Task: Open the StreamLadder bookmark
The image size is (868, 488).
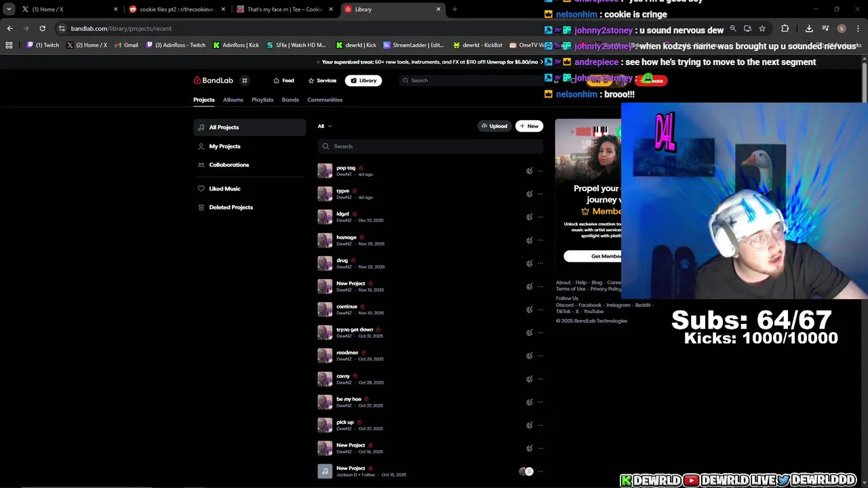Action: pyautogui.click(x=414, y=45)
